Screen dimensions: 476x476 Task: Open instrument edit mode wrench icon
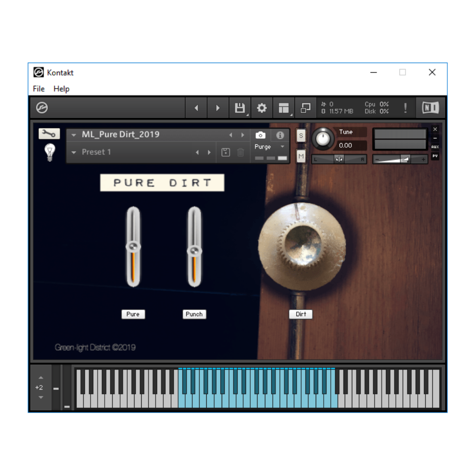[49, 134]
